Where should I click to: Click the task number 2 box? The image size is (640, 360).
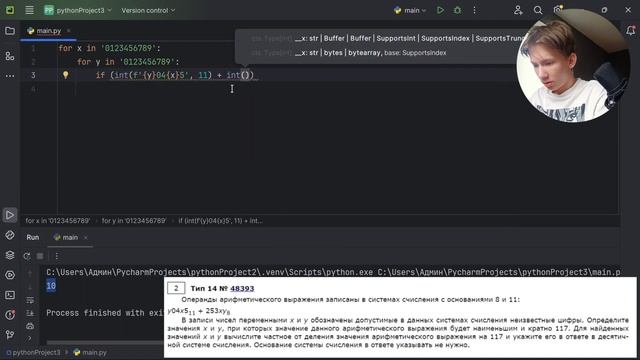click(176, 288)
